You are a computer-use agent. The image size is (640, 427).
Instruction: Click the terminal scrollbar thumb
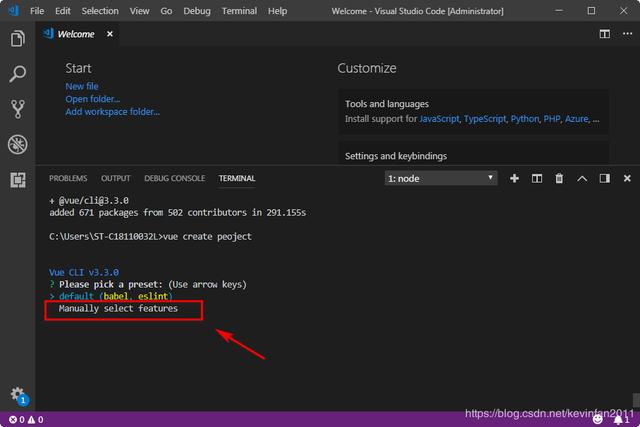[x=636, y=400]
